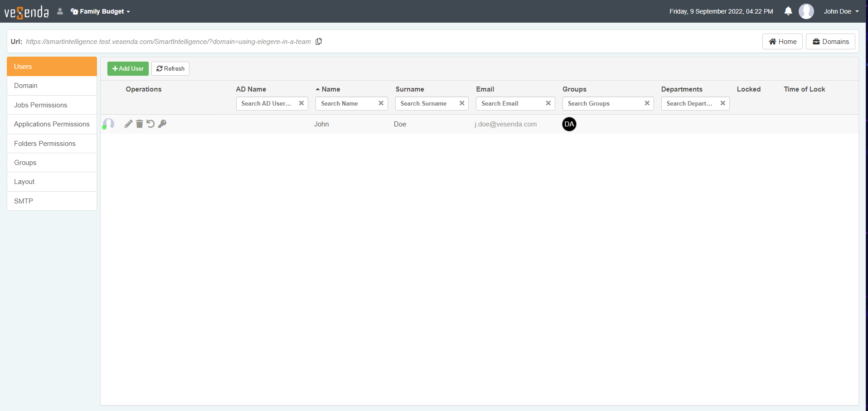Click the pencil edit icon for John
This screenshot has height=411, width=868.
[x=128, y=124]
